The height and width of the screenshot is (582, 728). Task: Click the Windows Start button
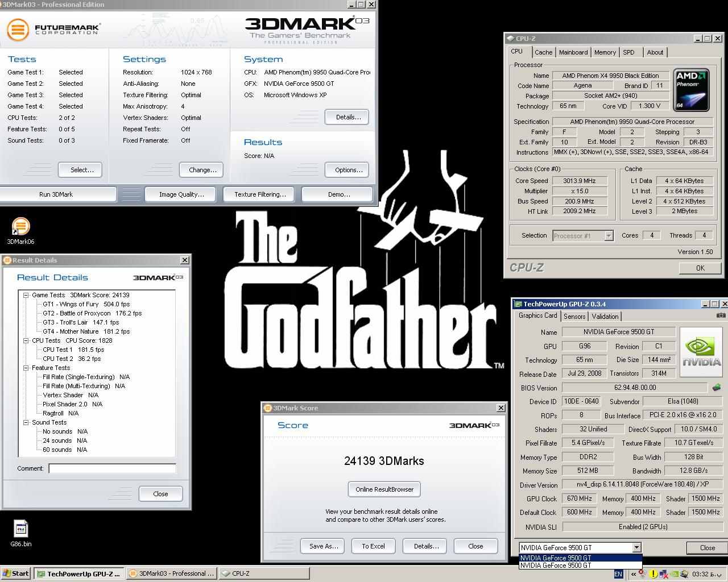(x=16, y=573)
